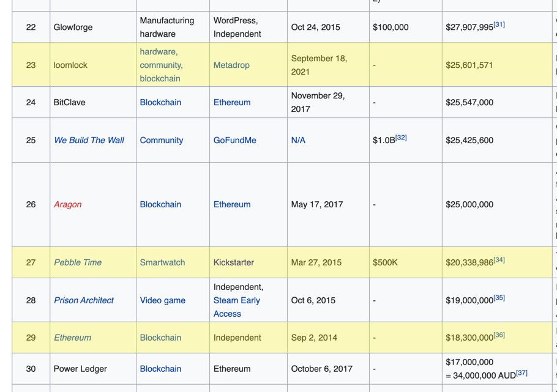Image resolution: width=557 pixels, height=392 pixels.
Task: Click the $25,601,571 amount for loomlock
Action: [469, 65]
